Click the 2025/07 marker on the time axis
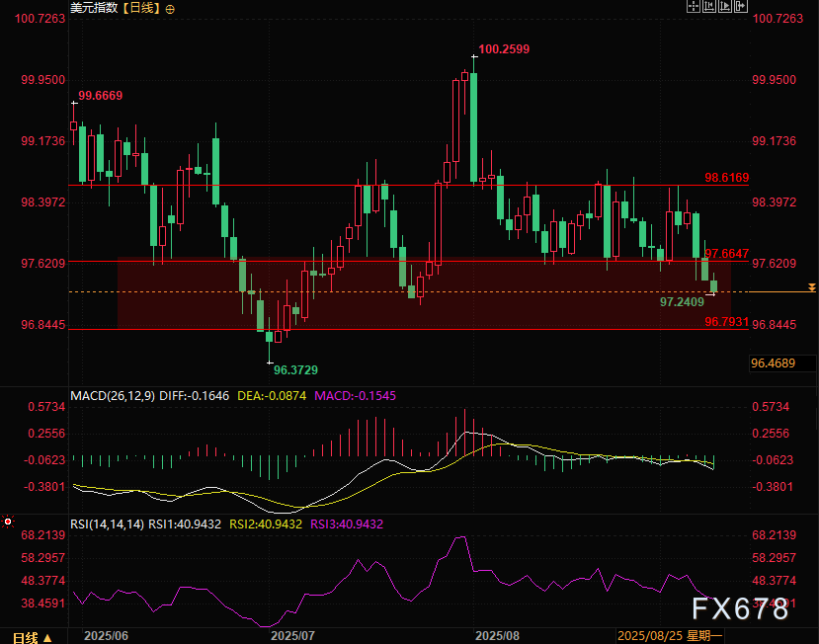 (292, 636)
